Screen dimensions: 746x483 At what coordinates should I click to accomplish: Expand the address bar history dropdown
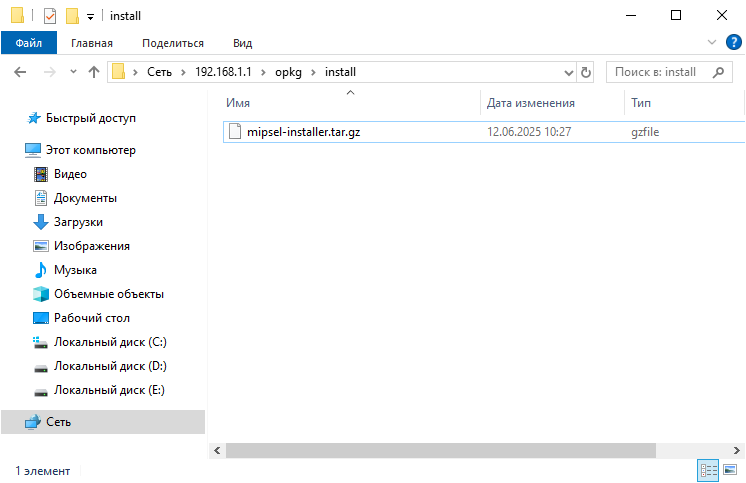pyautogui.click(x=569, y=72)
